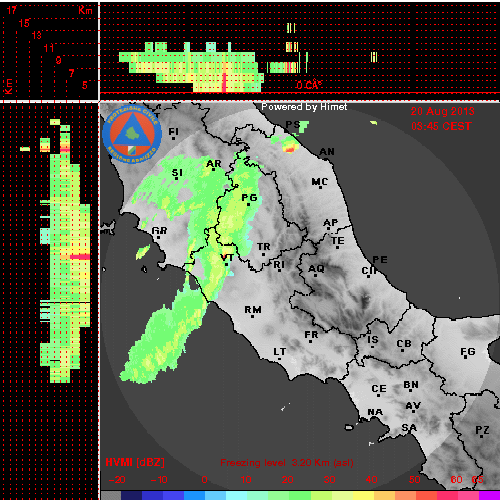This screenshot has height=500, width=500.
Task: Select the PE city label on the map
Action: coord(380,260)
